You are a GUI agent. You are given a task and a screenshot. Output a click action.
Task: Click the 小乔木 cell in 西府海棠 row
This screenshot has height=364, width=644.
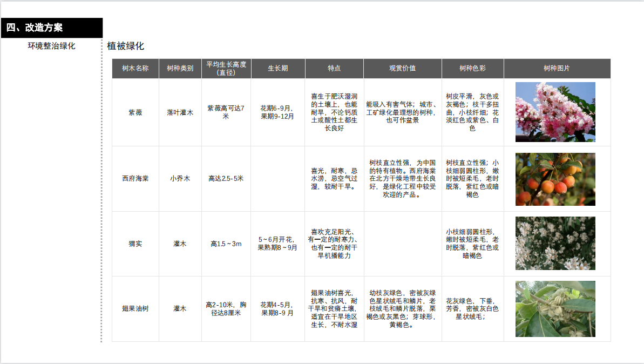point(180,178)
